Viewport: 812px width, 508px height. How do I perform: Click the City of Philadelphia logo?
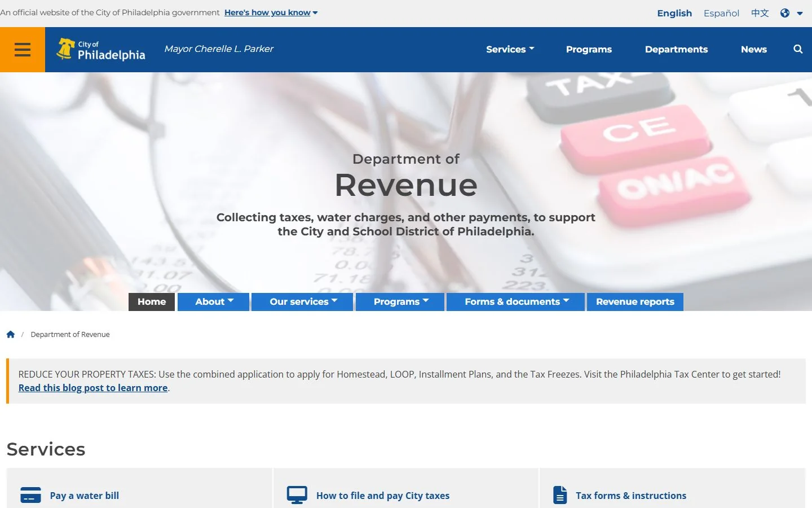point(101,50)
